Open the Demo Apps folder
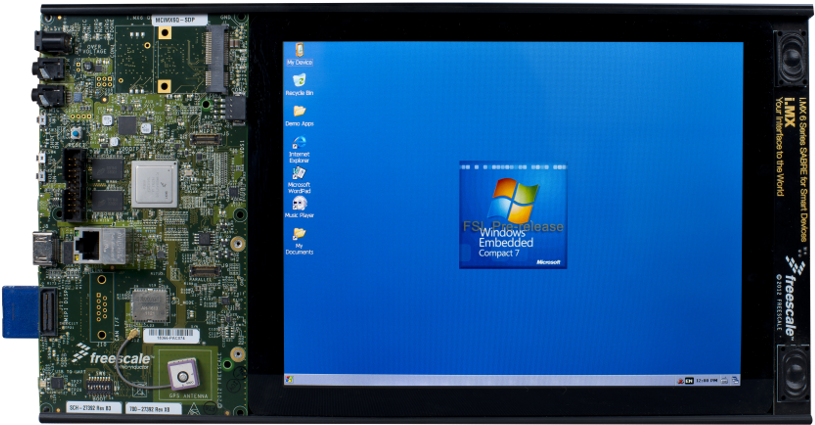The image size is (815, 425). pyautogui.click(x=299, y=115)
